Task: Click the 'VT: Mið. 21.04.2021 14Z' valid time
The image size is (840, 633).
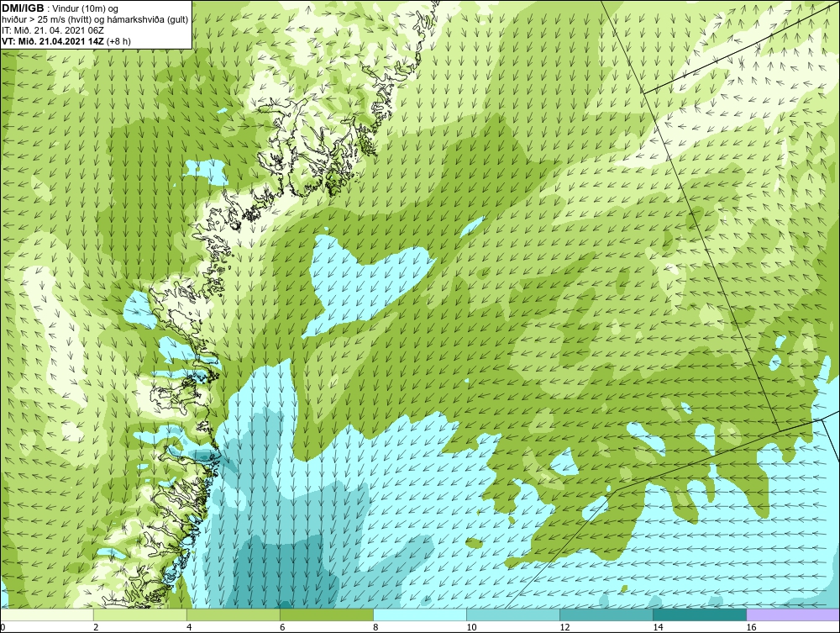Action: coord(54,41)
